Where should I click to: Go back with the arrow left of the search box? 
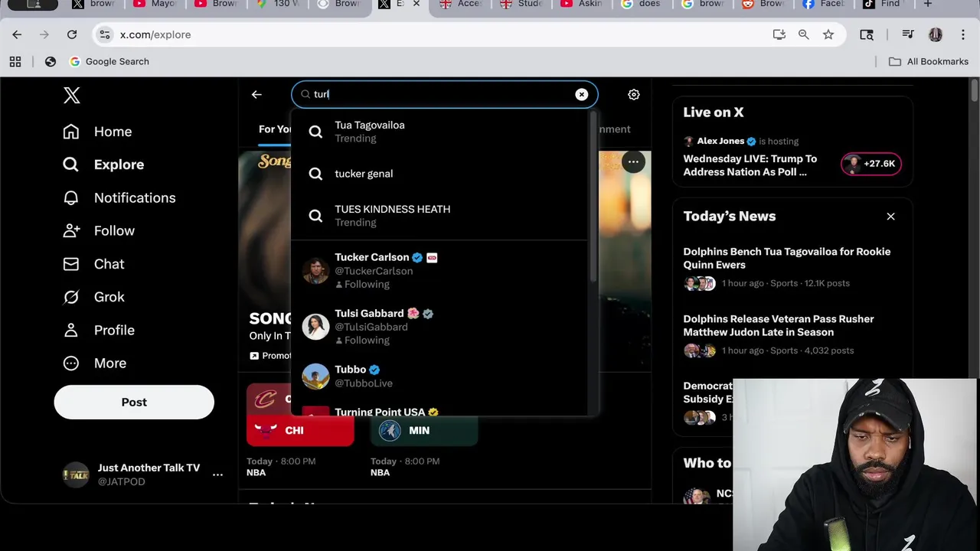256,94
